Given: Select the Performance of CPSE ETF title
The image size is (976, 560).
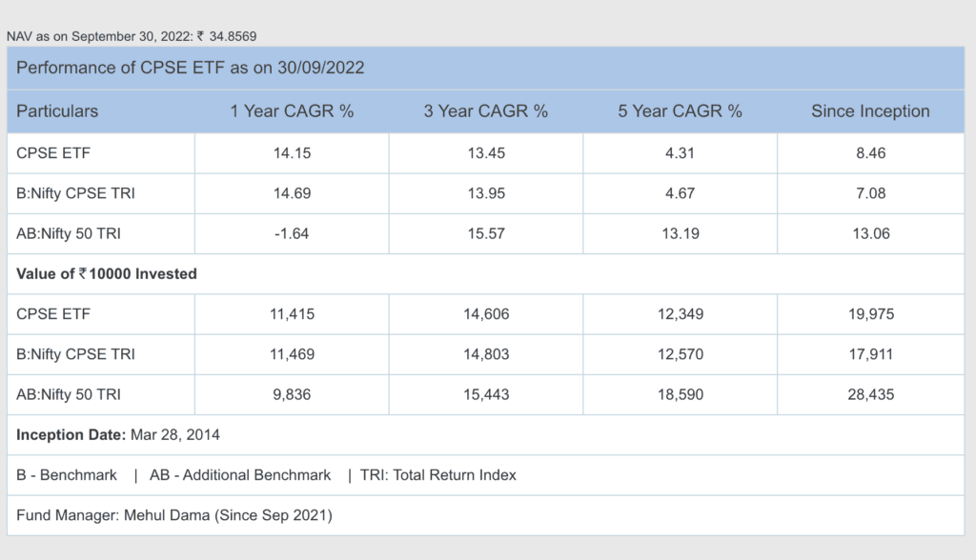Looking at the screenshot, I should tap(190, 68).
